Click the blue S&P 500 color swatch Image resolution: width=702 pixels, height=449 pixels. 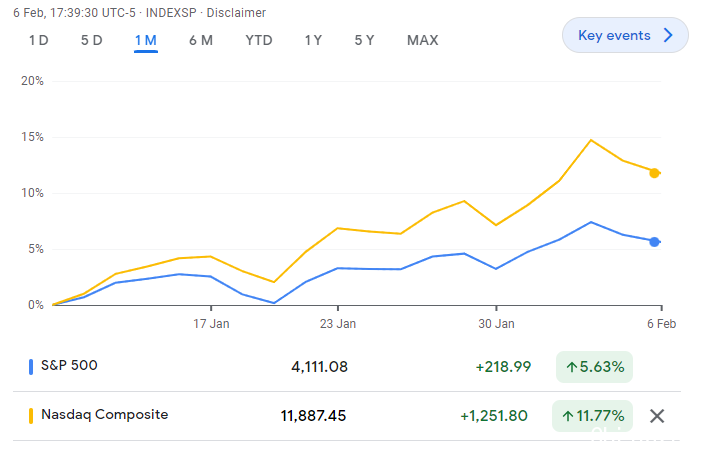[31, 367]
